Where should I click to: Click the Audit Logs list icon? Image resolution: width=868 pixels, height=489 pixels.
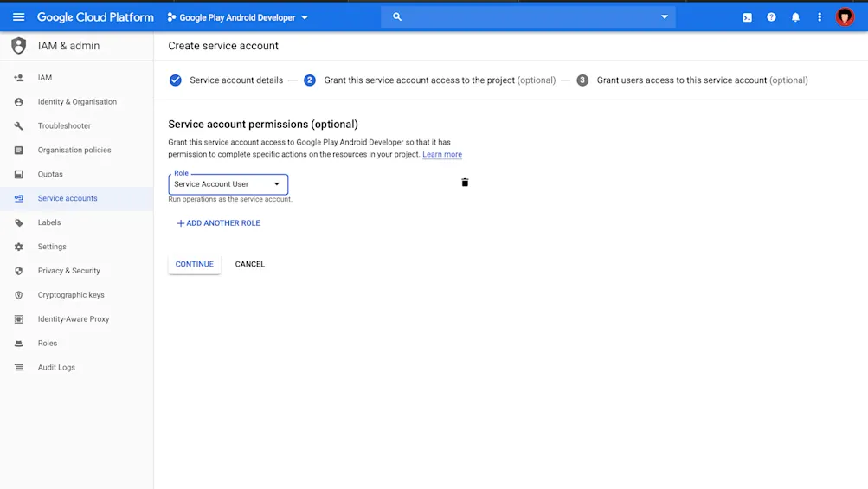tap(19, 367)
